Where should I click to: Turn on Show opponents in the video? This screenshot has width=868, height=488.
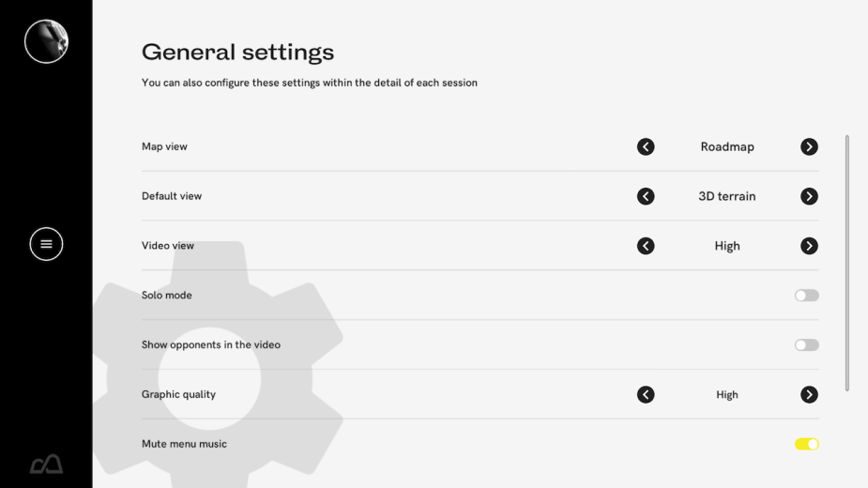click(x=806, y=345)
